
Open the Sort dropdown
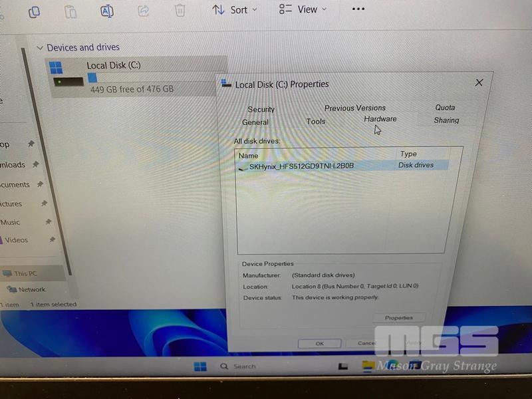pos(235,10)
